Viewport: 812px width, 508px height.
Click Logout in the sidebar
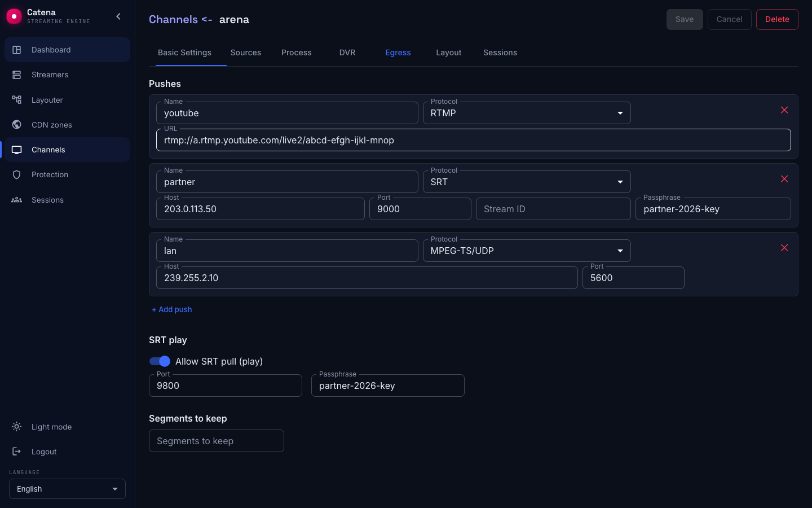pos(67,452)
